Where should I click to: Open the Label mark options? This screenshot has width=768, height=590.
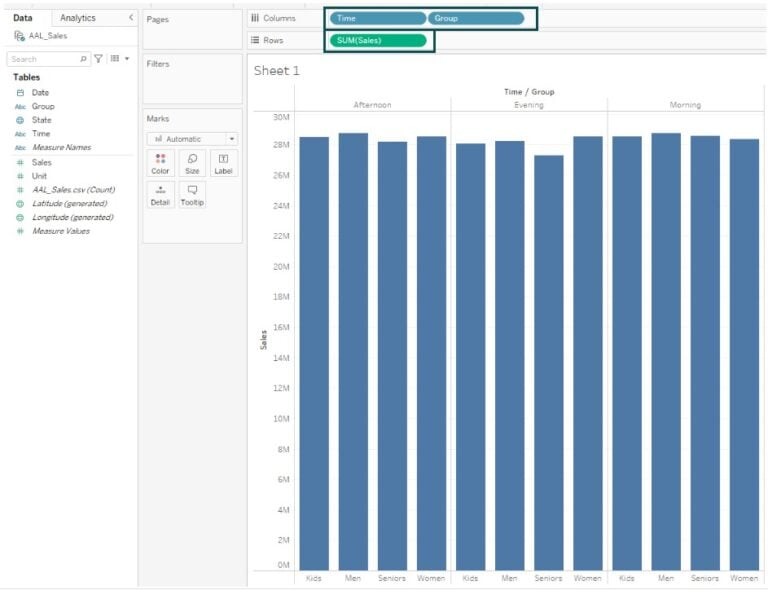coord(223,163)
